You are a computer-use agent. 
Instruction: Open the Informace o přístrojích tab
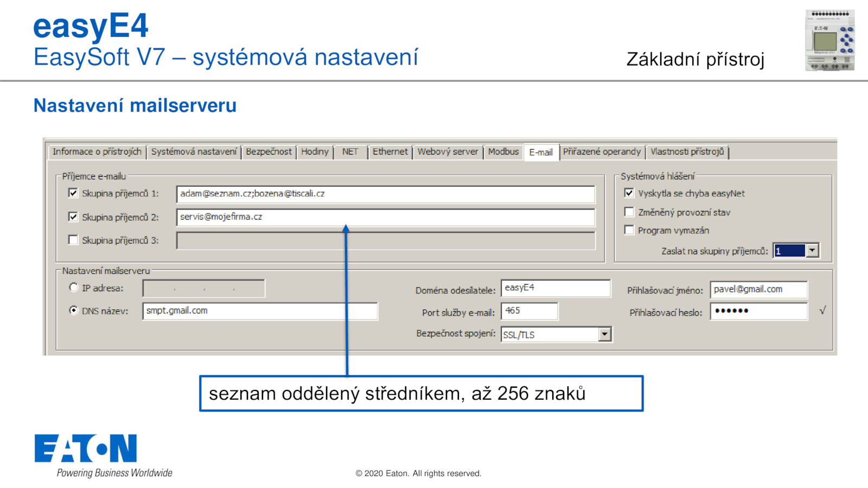pyautogui.click(x=97, y=152)
